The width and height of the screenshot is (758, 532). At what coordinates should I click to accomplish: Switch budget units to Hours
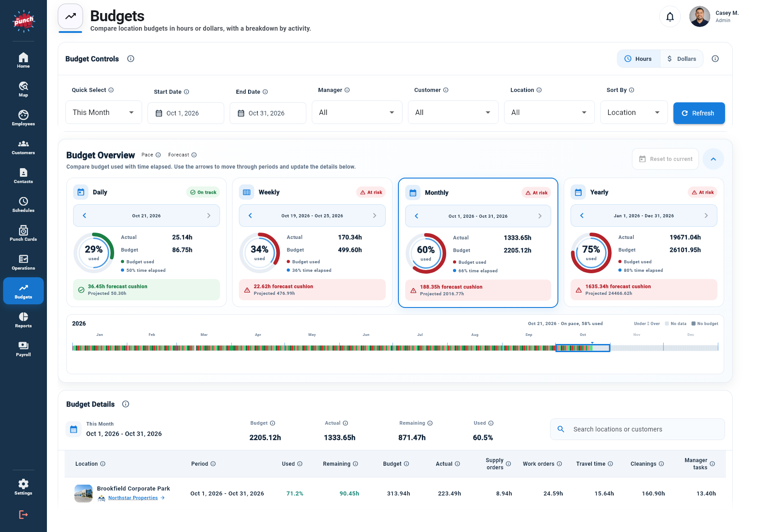click(x=638, y=59)
